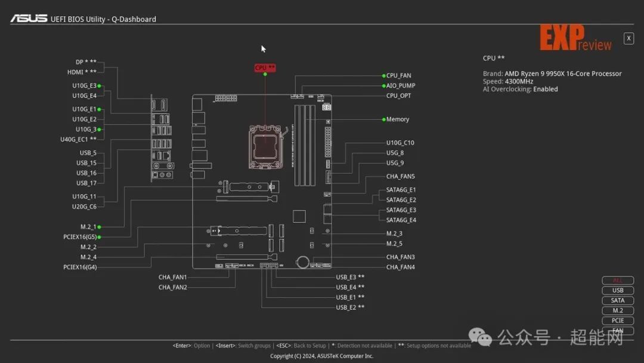644x363 pixels.
Task: Select the M.2_4 slot label
Action: tap(88, 257)
